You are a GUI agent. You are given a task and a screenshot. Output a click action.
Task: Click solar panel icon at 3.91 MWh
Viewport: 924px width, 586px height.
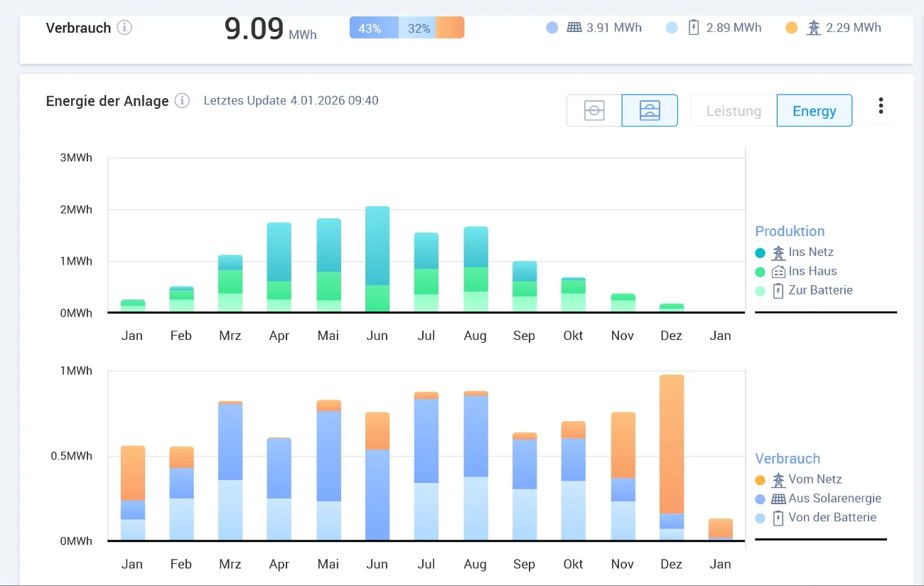(x=574, y=28)
